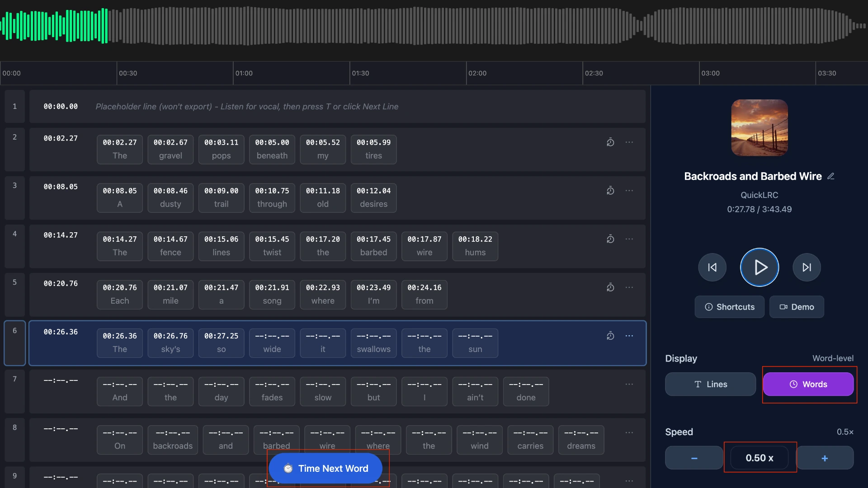Open the Demo video
Viewport: 868px width, 488px height.
pyautogui.click(x=797, y=307)
